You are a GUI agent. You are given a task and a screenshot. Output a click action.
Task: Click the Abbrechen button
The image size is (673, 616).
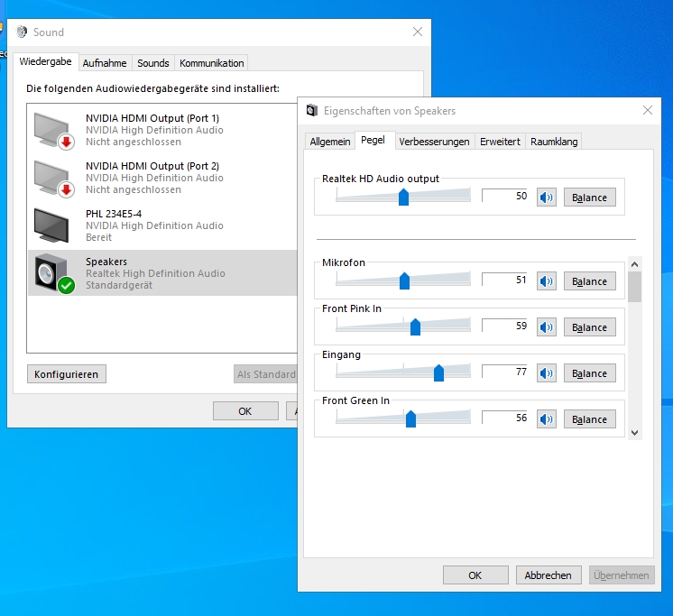click(549, 575)
